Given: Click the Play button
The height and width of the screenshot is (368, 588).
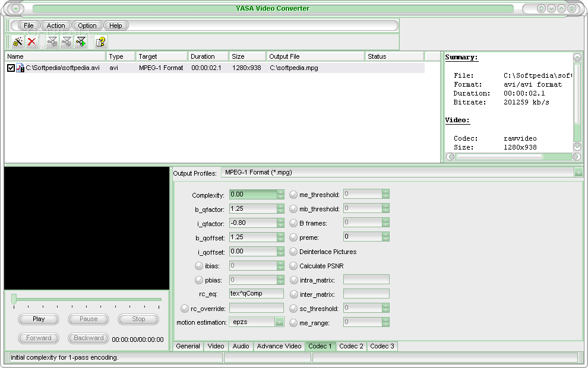Looking at the screenshot, I should [x=39, y=319].
